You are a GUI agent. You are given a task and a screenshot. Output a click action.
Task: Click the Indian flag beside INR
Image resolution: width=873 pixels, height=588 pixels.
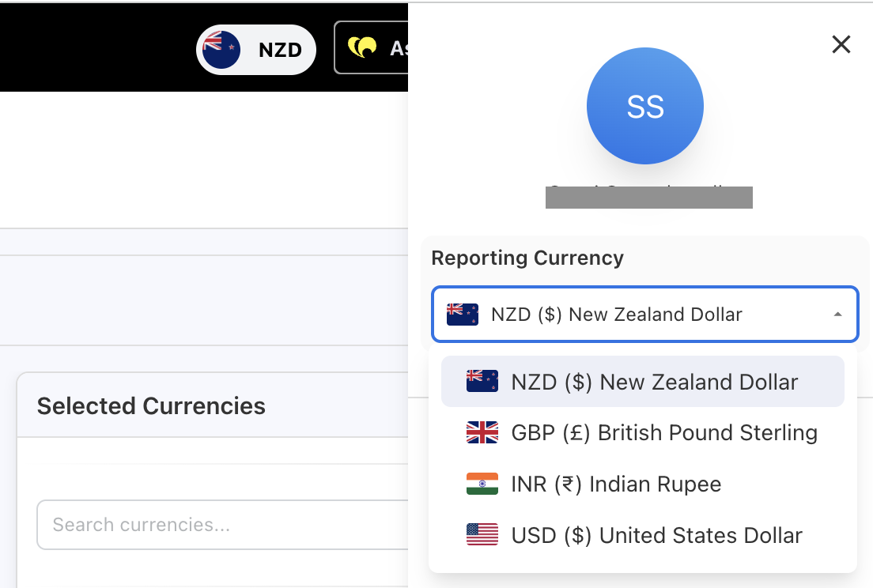(x=482, y=484)
